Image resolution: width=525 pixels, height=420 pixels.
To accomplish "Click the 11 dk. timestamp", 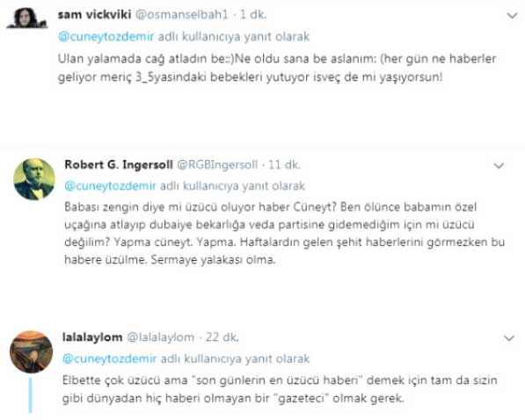I will pos(285,164).
